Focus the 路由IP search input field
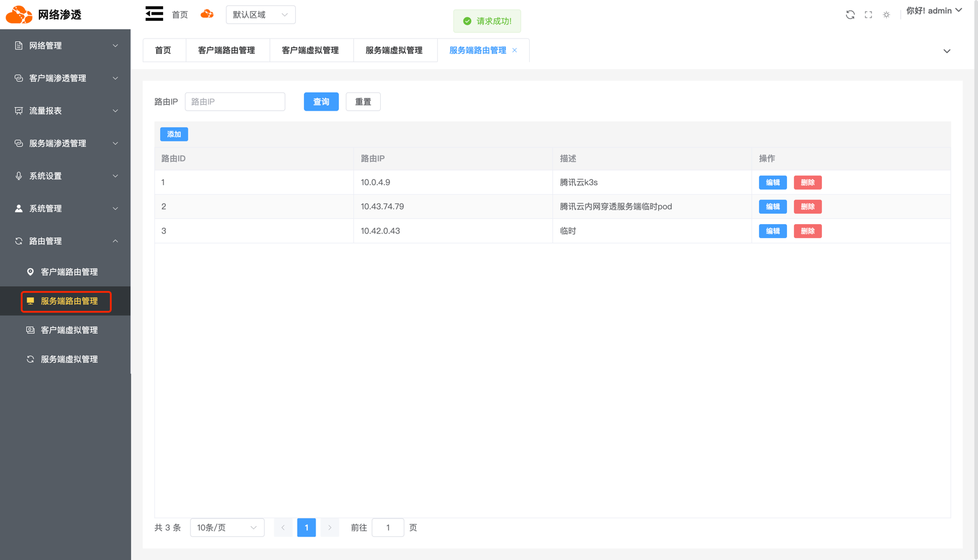Image resolution: width=978 pixels, height=560 pixels. pyautogui.click(x=235, y=102)
